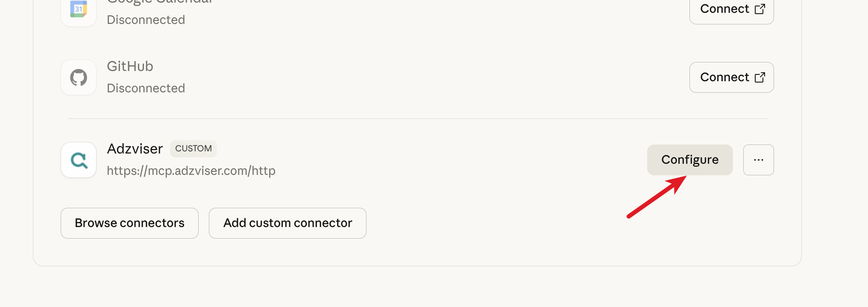Click the GitHub logo icon
868x307 pixels.
[x=78, y=77]
